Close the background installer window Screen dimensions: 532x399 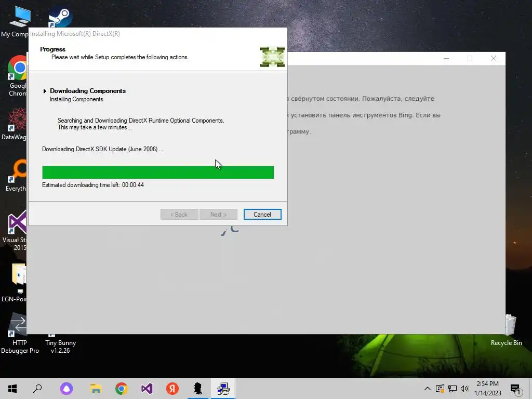pyautogui.click(x=494, y=58)
